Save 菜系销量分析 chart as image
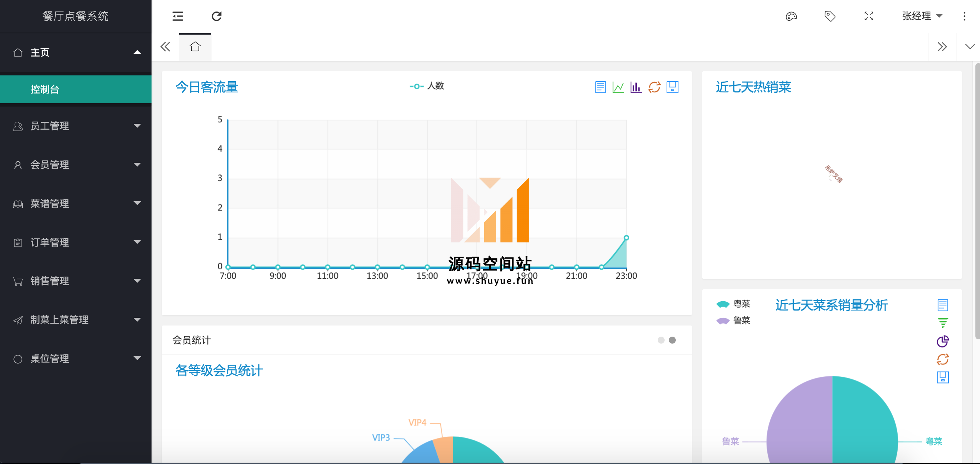This screenshot has height=464, width=980. click(943, 377)
